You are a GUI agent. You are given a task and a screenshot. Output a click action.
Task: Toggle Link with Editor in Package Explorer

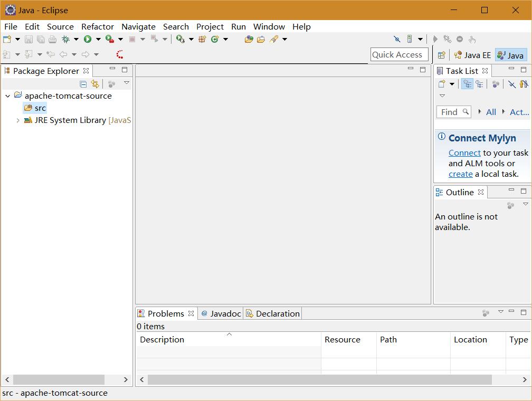coord(95,84)
